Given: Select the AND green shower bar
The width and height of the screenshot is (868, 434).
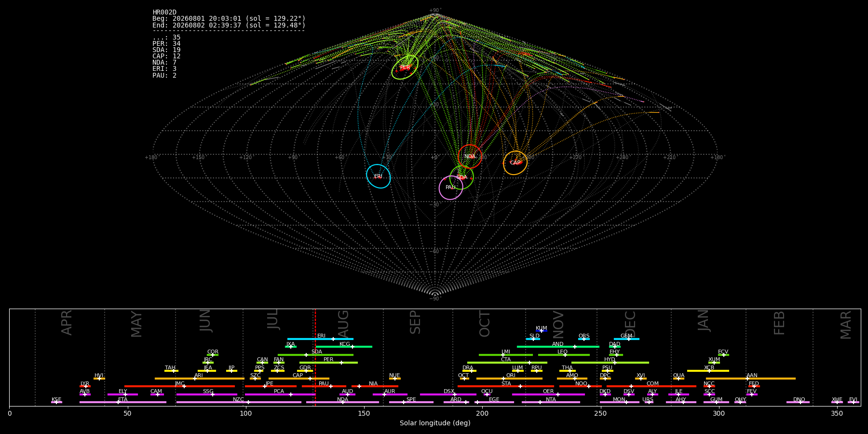Looking at the screenshot, I should click(x=558, y=347).
